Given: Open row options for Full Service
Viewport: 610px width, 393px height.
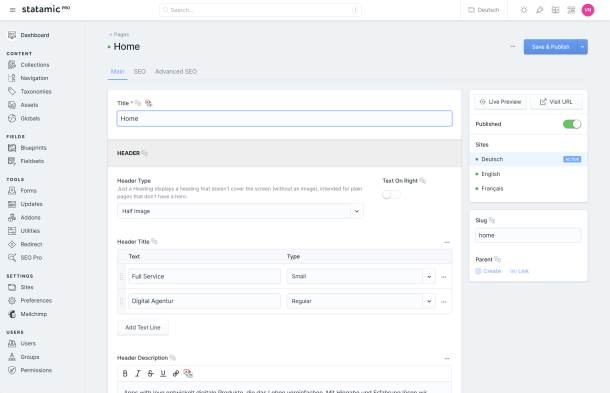Looking at the screenshot, I should coord(443,277).
